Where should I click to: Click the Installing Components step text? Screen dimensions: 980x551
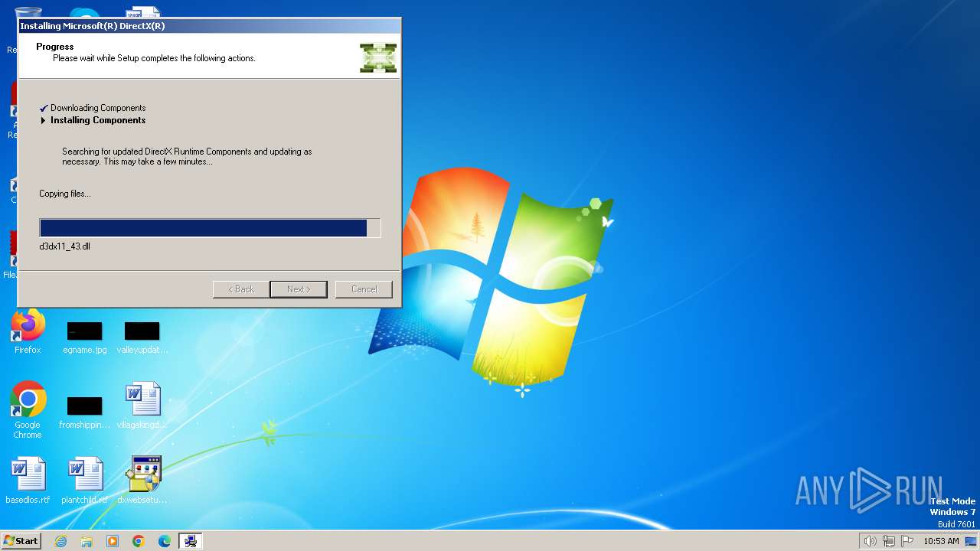[98, 120]
